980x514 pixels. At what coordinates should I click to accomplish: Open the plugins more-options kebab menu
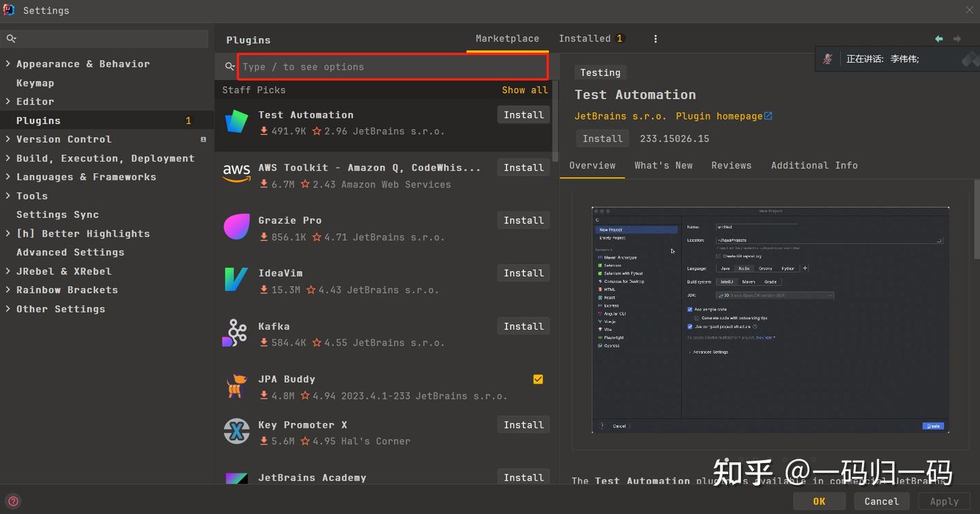(x=655, y=39)
